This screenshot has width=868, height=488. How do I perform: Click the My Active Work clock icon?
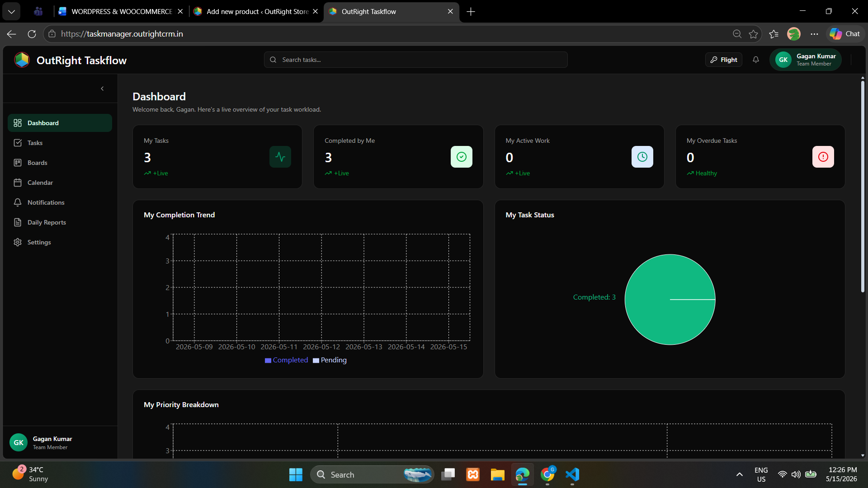pyautogui.click(x=642, y=157)
